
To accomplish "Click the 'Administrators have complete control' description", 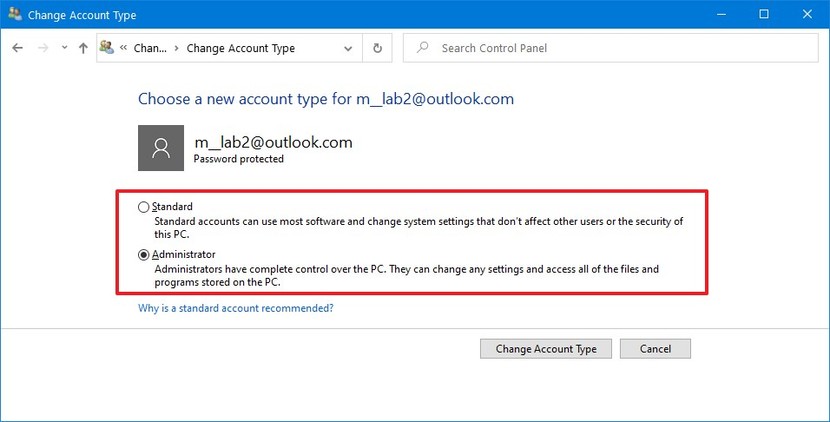I will pos(407,275).
